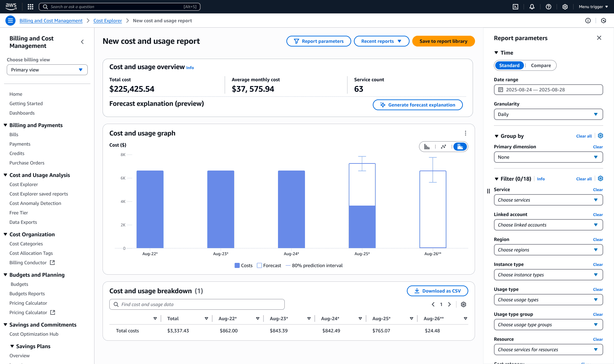The image size is (614, 364).
Task: Open Group by settings gear
Action: pos(601,136)
